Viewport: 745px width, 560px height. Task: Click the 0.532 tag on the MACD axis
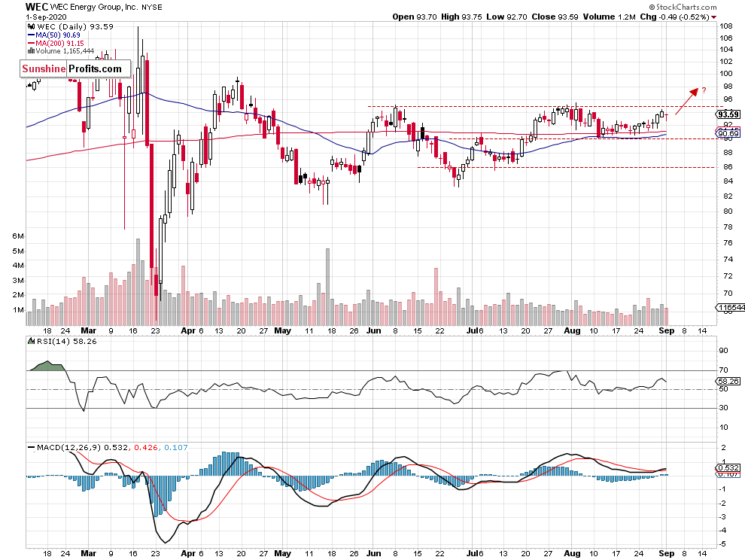click(x=728, y=468)
